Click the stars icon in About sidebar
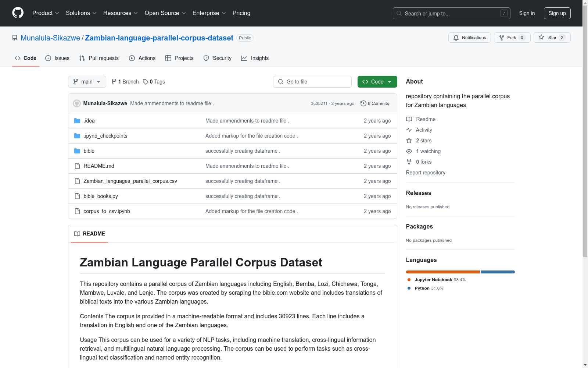This screenshot has height=368, width=588. [409, 141]
